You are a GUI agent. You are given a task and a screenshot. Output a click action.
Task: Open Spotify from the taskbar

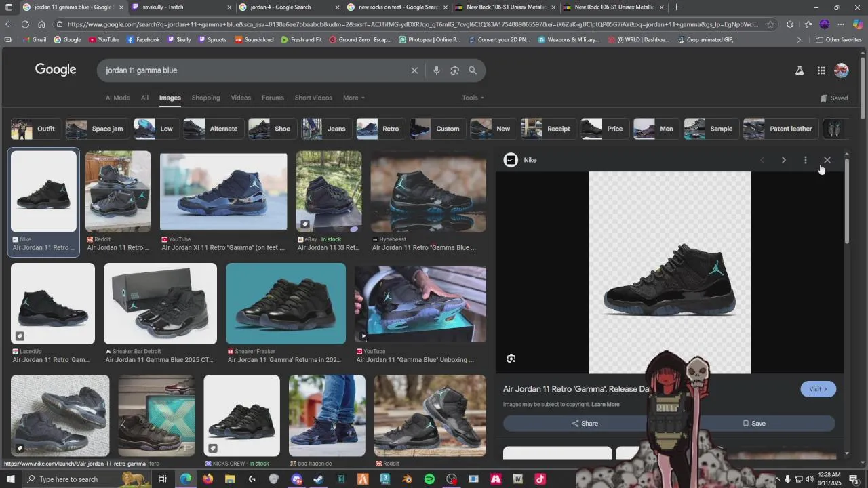(x=429, y=479)
